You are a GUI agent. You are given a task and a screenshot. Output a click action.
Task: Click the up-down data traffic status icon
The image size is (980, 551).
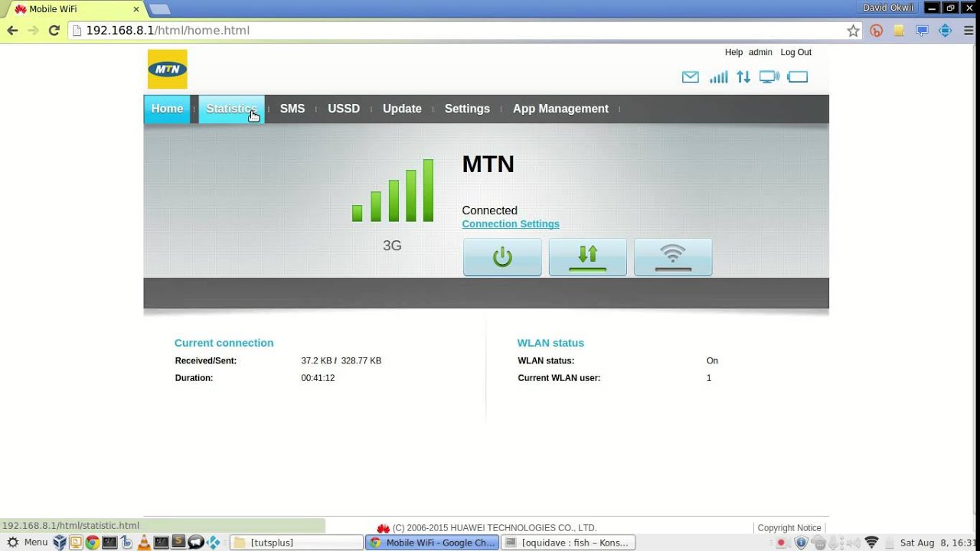pos(743,77)
